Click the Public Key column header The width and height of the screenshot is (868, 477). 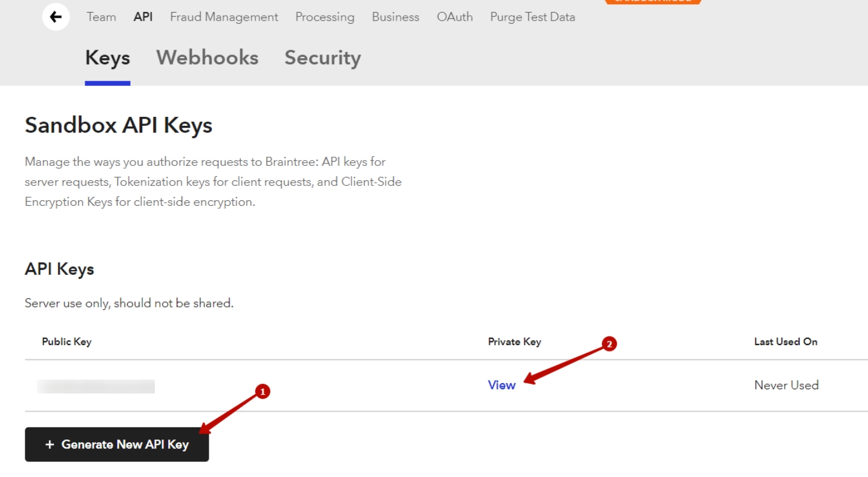click(x=67, y=342)
